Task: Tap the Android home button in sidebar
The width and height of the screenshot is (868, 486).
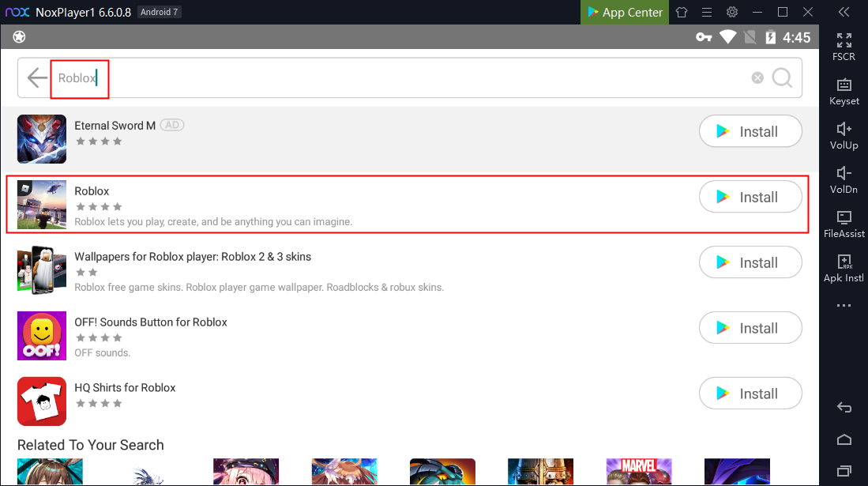Action: point(844,439)
